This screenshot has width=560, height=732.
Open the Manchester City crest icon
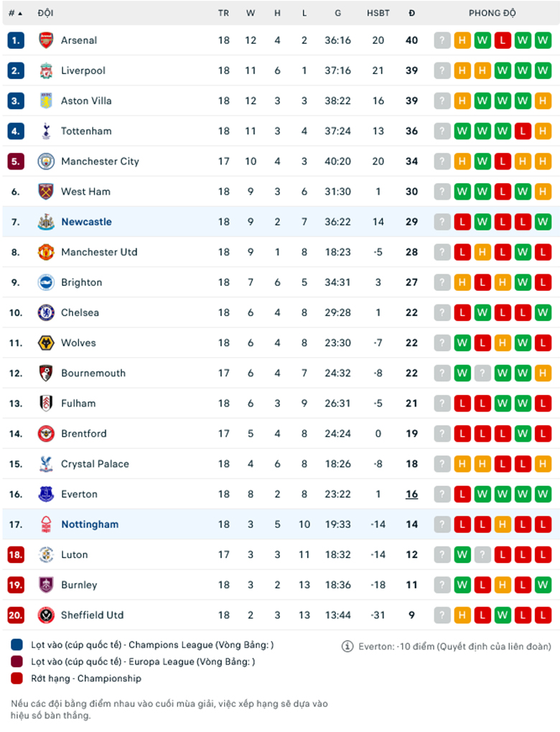[46, 161]
